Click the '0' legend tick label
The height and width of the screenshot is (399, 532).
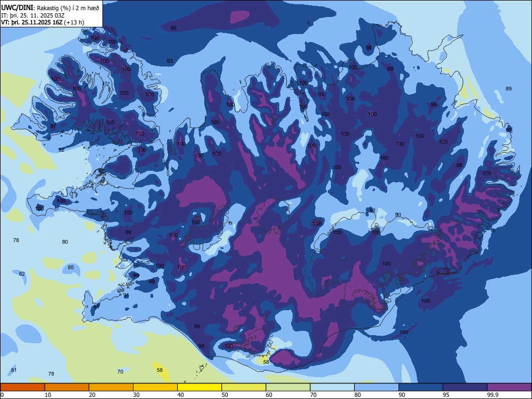click(2, 395)
